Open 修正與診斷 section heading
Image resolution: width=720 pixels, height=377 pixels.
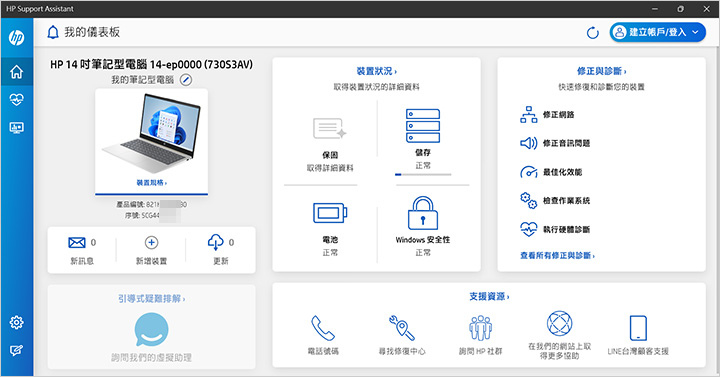602,71
